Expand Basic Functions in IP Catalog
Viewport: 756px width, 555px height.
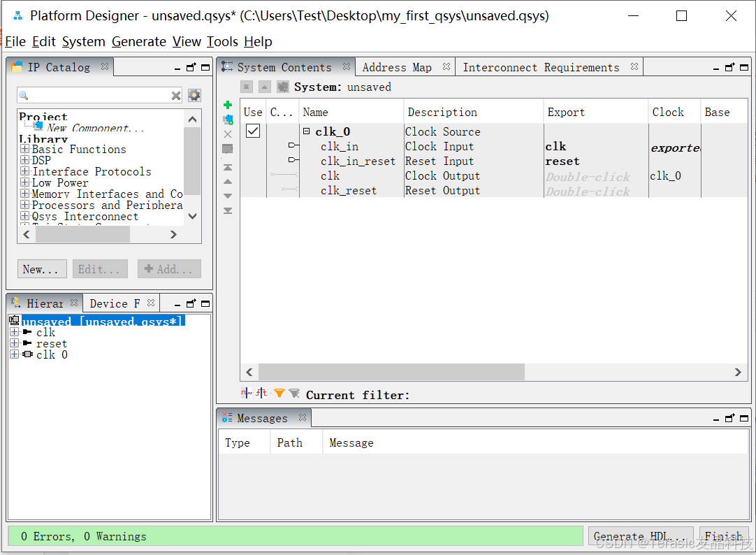[x=25, y=148]
